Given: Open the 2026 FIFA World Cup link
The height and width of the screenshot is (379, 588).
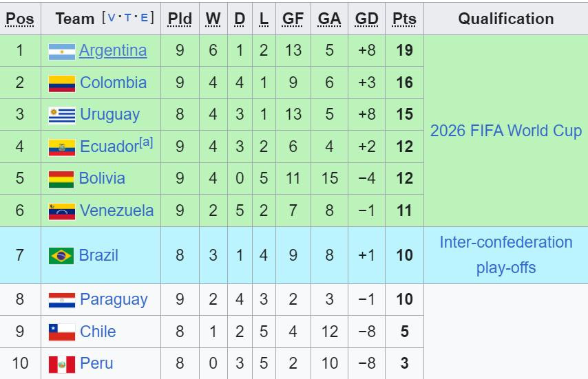Looking at the screenshot, I should click(x=506, y=131).
